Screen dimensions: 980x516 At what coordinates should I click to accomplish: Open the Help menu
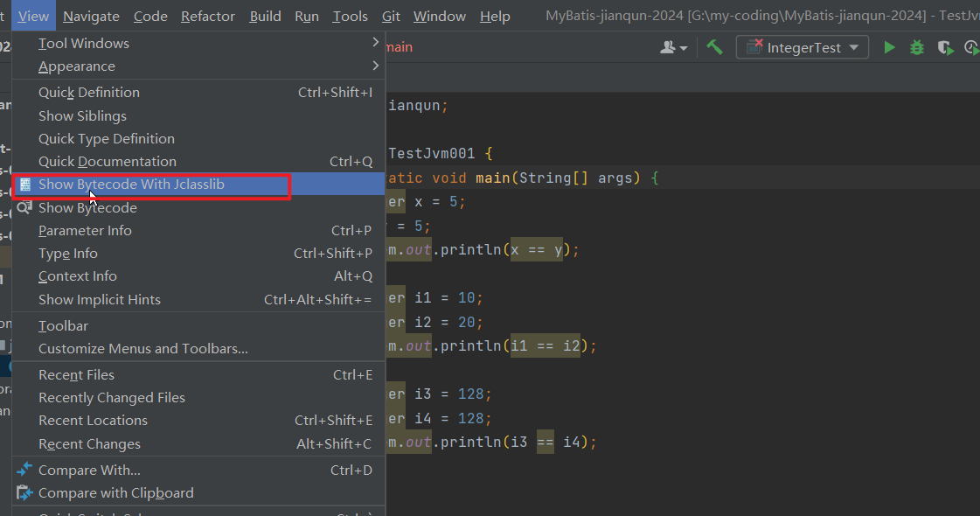coord(495,16)
